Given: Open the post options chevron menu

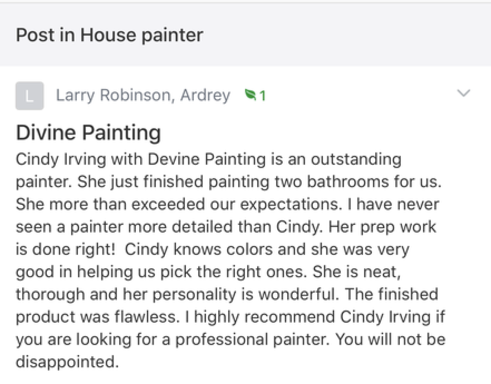Looking at the screenshot, I should tap(463, 93).
